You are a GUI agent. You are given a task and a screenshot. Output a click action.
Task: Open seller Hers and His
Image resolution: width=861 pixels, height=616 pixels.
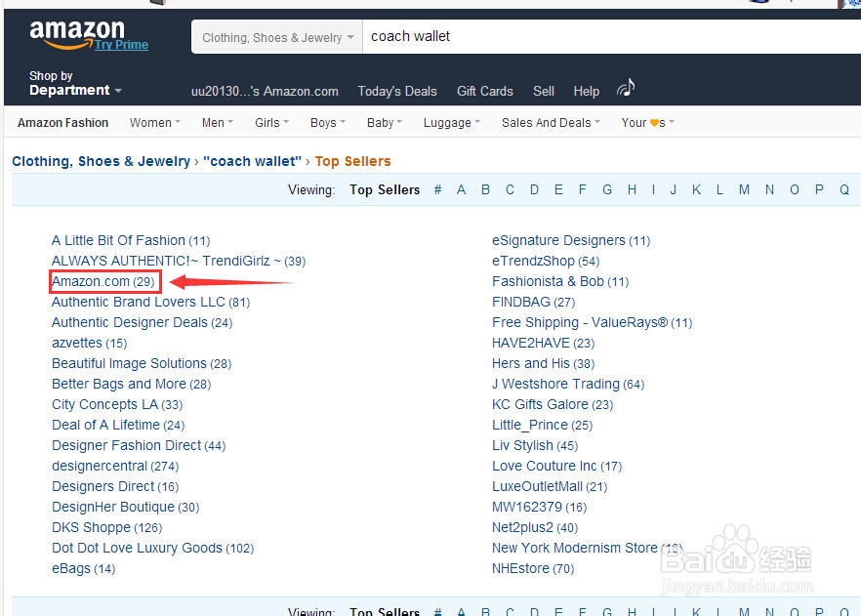point(544,363)
